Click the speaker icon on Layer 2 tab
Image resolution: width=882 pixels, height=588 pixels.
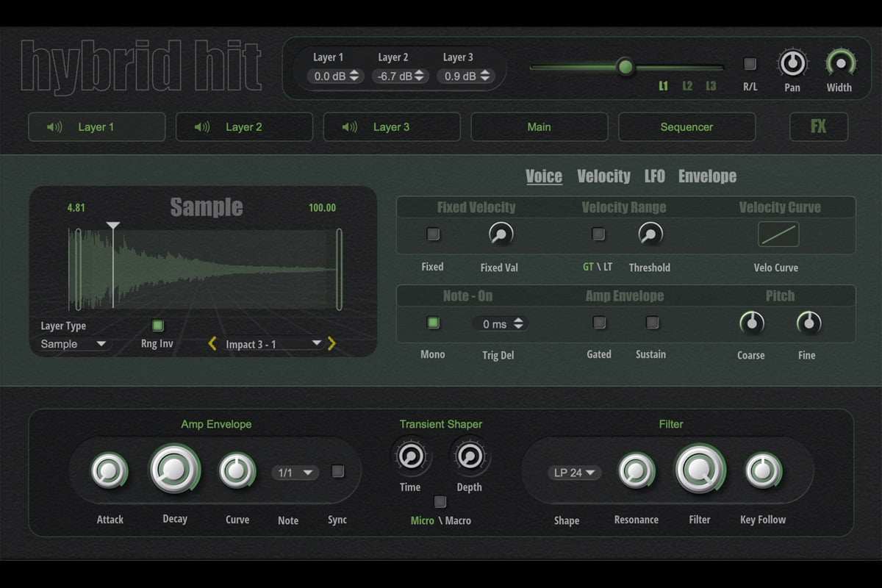pyautogui.click(x=202, y=127)
